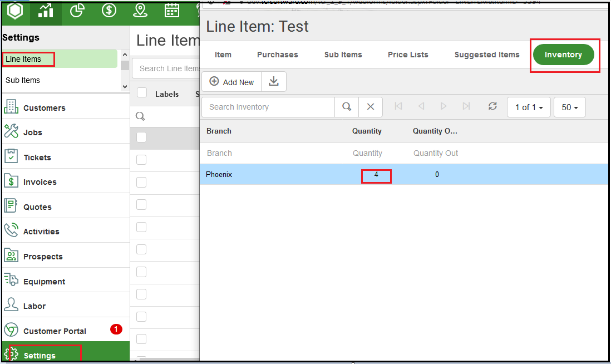The image size is (611, 364).
Task: Open the dollar sign icon in top bar
Action: 109,11
